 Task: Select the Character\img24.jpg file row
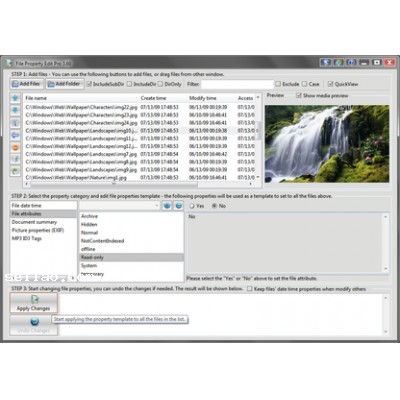pyautogui.click(x=139, y=123)
